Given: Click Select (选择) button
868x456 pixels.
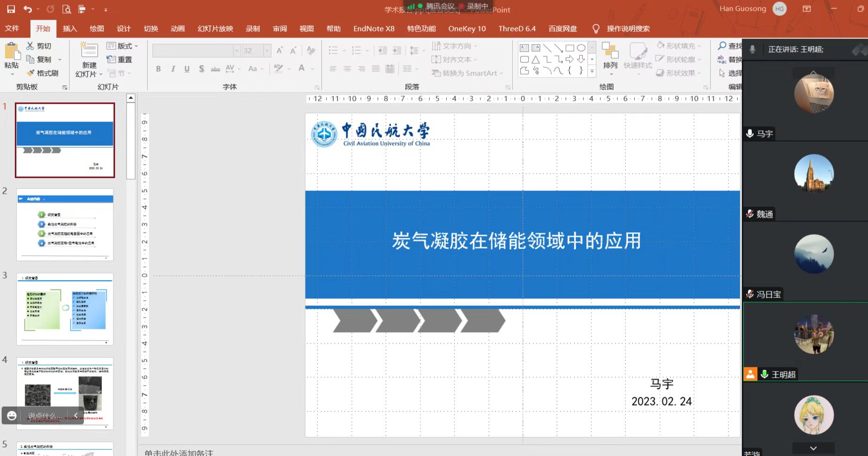Looking at the screenshot, I should point(730,73).
